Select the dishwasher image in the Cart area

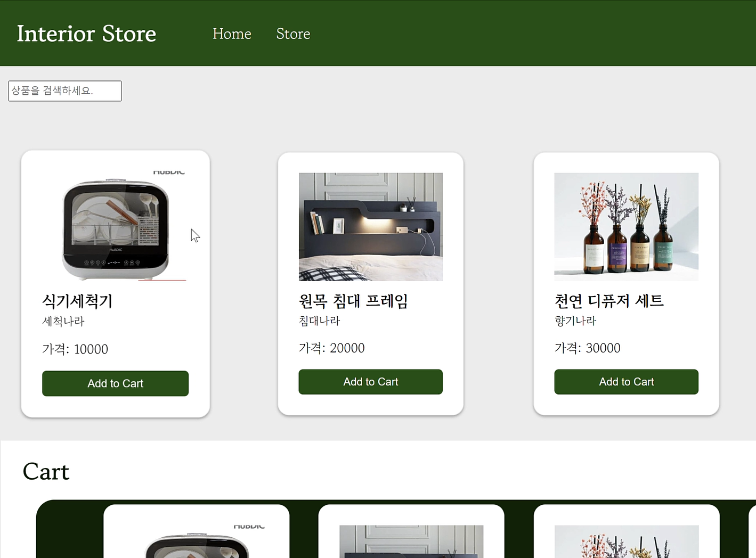(197, 541)
